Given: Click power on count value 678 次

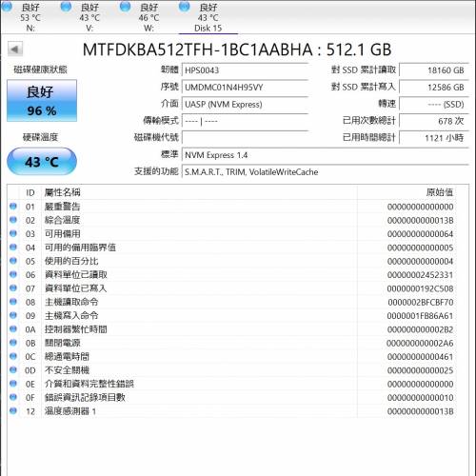Looking at the screenshot, I should [434, 121].
